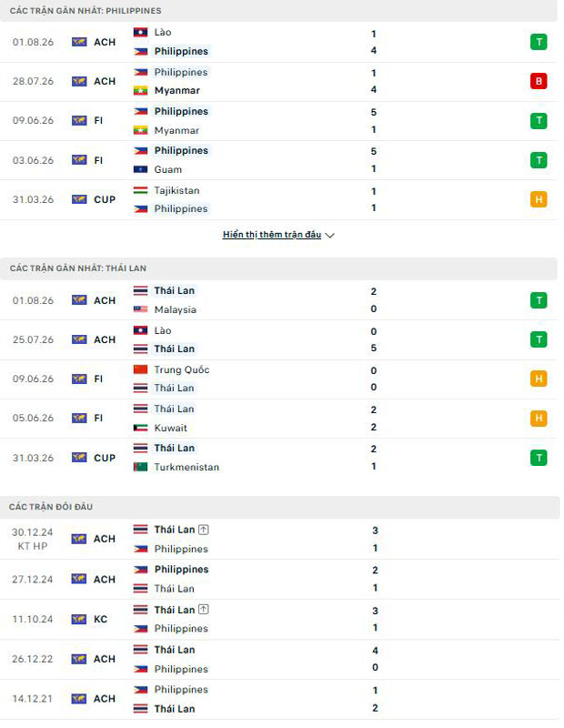Click the Malaysia flag icon
564x728 pixels.
(x=141, y=309)
